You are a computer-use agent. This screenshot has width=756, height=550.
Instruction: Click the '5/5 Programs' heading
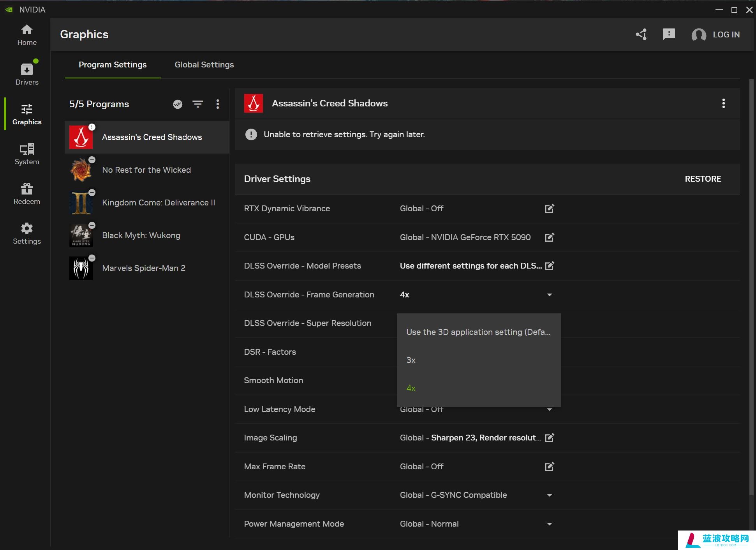(99, 104)
